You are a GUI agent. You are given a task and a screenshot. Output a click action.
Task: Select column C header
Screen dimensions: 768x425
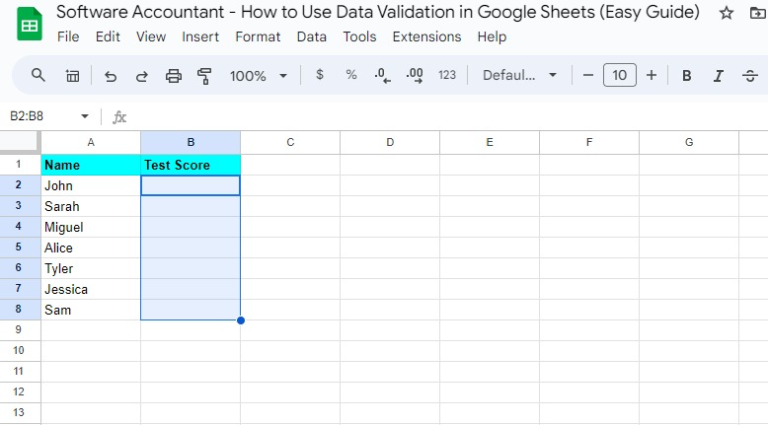point(290,142)
